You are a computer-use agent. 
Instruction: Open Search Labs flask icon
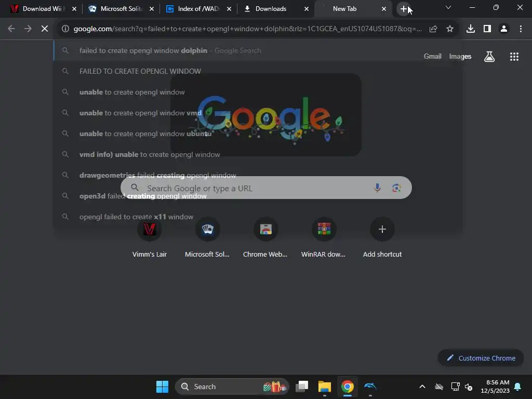489,57
